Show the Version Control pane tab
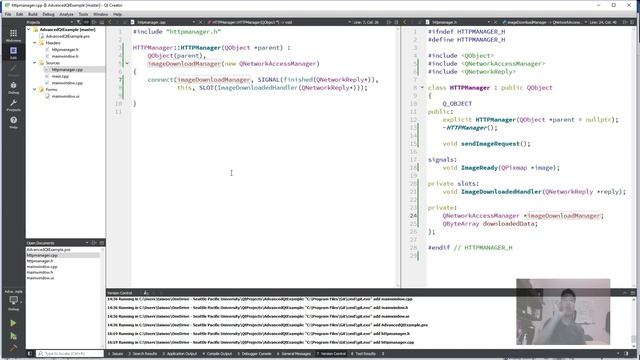 pos(331,353)
